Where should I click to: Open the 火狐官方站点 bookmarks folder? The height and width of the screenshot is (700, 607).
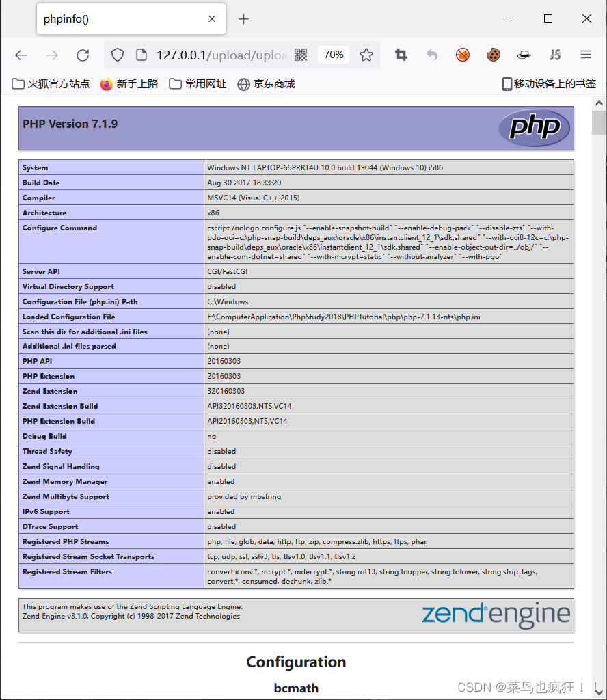click(x=47, y=84)
